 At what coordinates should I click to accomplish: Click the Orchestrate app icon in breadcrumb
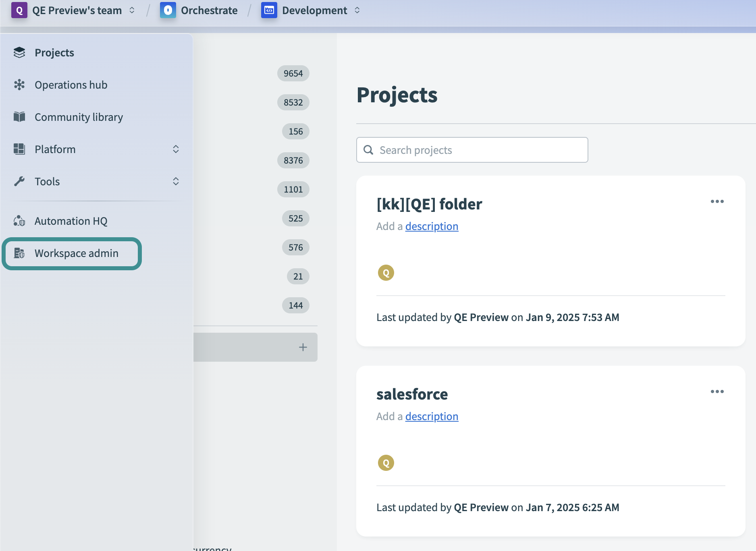coord(168,10)
